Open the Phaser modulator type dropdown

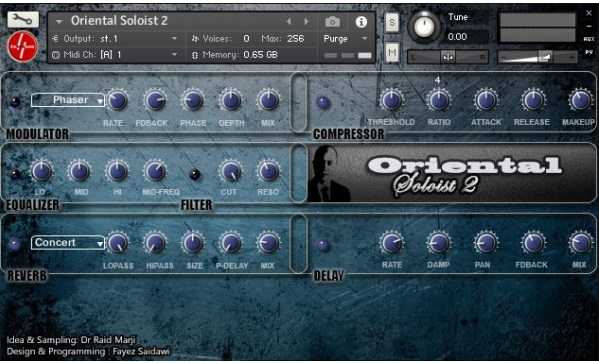(68, 100)
